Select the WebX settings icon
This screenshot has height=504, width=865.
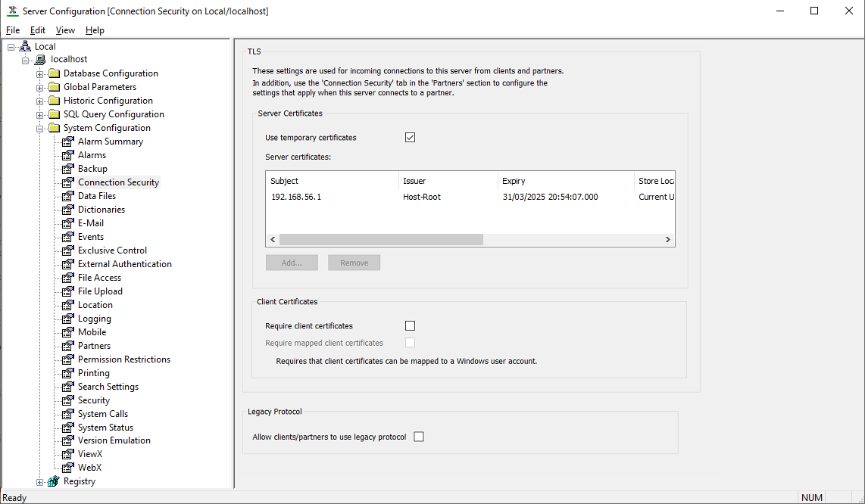(x=68, y=468)
